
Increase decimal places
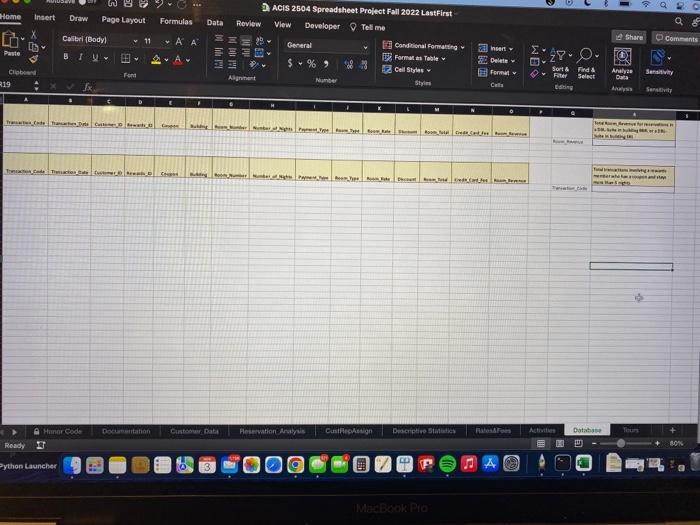tap(349, 65)
